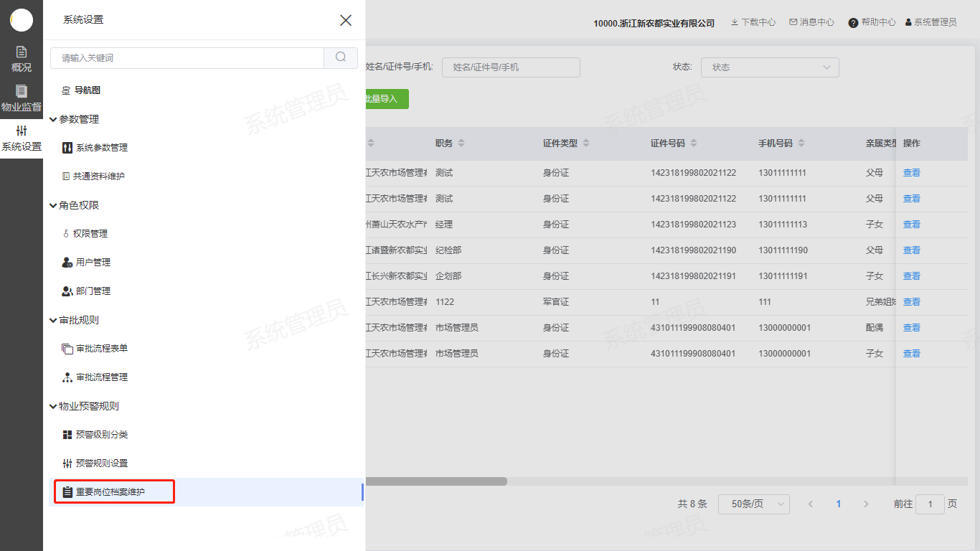Click 查看 link in first table row
The height and width of the screenshot is (551, 980).
click(x=911, y=173)
